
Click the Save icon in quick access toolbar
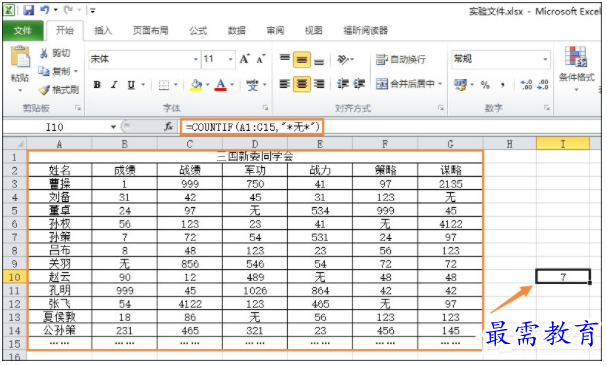point(29,10)
